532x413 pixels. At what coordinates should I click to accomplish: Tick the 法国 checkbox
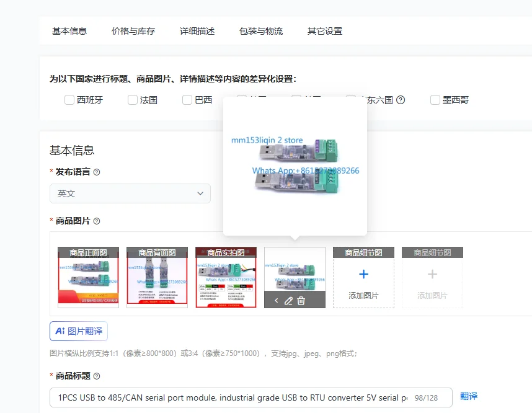coord(132,100)
